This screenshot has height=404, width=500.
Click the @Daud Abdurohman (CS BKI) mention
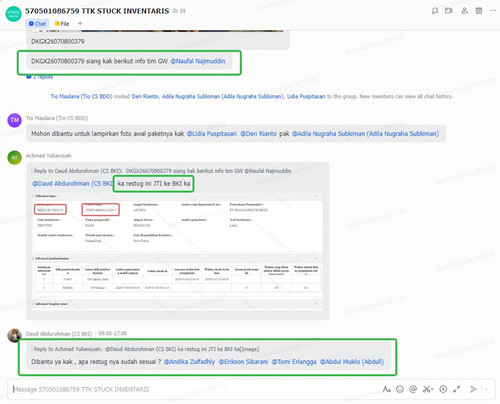coord(72,183)
